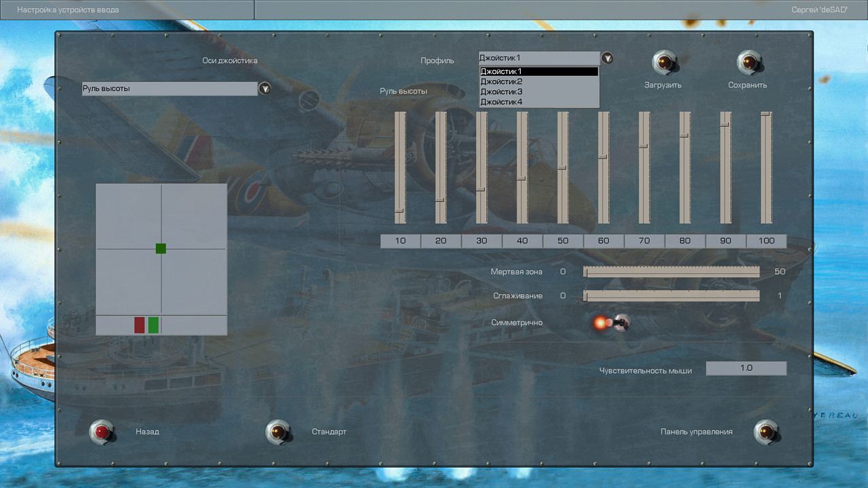868x488 pixels.
Task: Expand the Руль высоты axis dropdown arrow
Action: (x=265, y=88)
